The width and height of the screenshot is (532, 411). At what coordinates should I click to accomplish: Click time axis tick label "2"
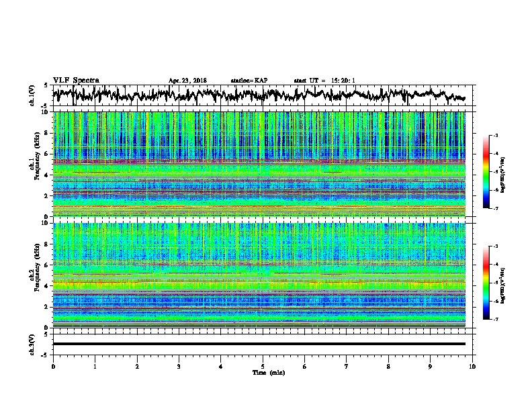pos(137,367)
